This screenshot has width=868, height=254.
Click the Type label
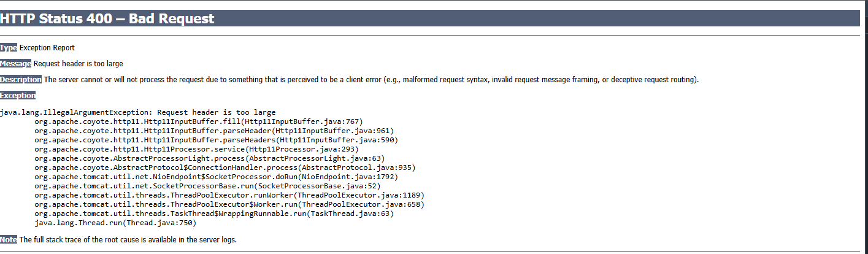[9, 48]
